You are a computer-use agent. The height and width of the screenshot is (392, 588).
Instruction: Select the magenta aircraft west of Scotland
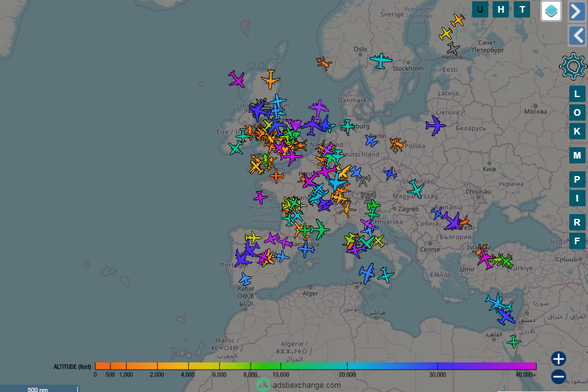tap(237, 79)
